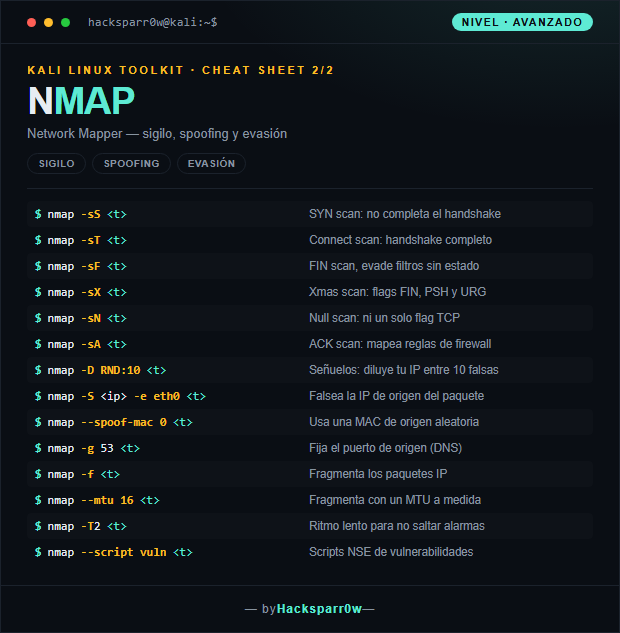The width and height of the screenshot is (620, 633).
Task: Click the SYN scan description
Action: pos(405,214)
